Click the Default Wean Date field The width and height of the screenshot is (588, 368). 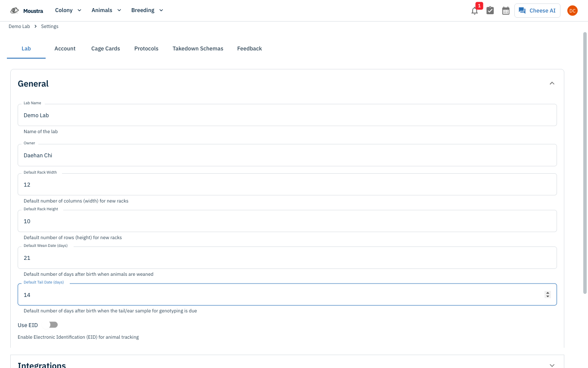(x=287, y=258)
